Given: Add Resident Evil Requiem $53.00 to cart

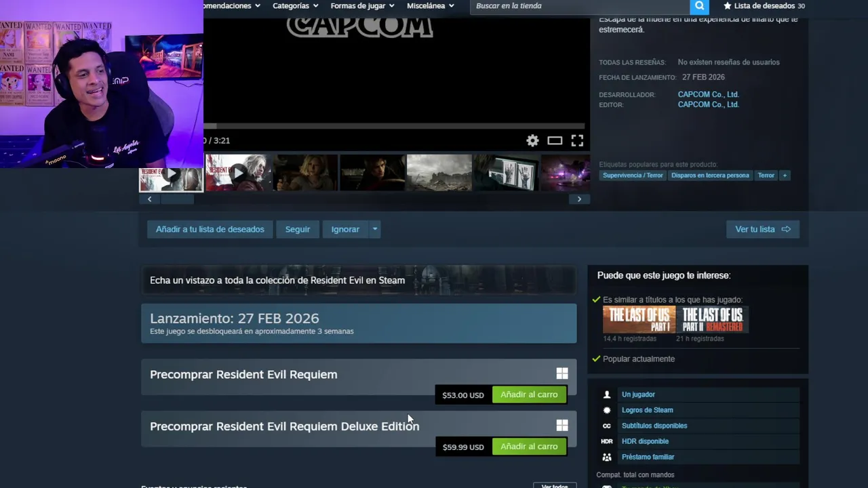Looking at the screenshot, I should [529, 394].
